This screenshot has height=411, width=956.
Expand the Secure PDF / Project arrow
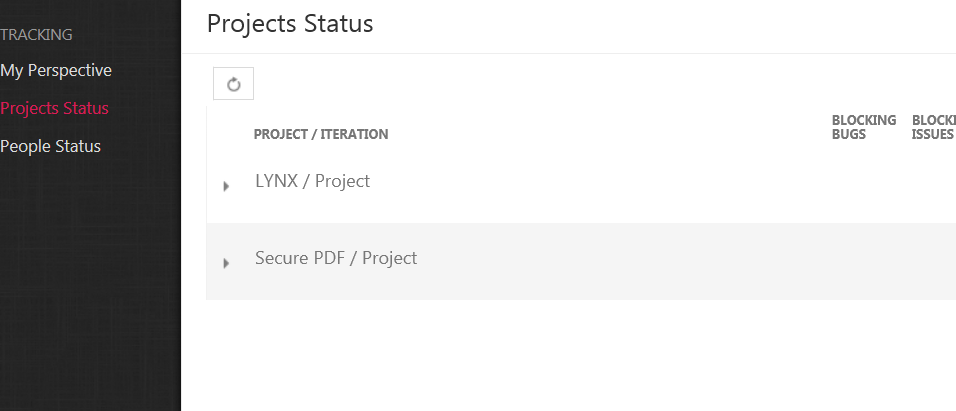coord(226,263)
